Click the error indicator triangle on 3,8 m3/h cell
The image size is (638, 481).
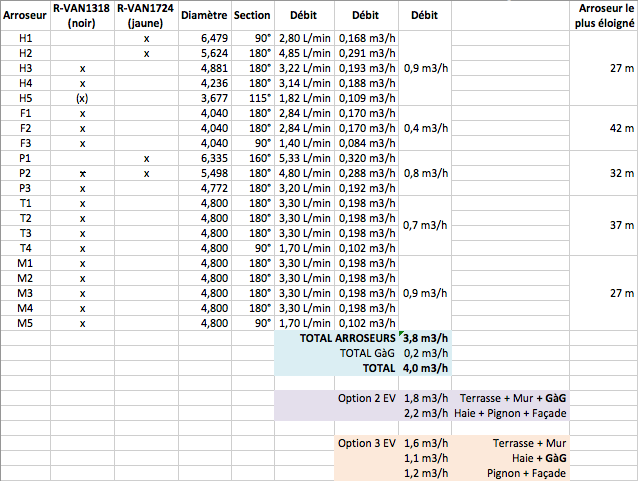402,334
